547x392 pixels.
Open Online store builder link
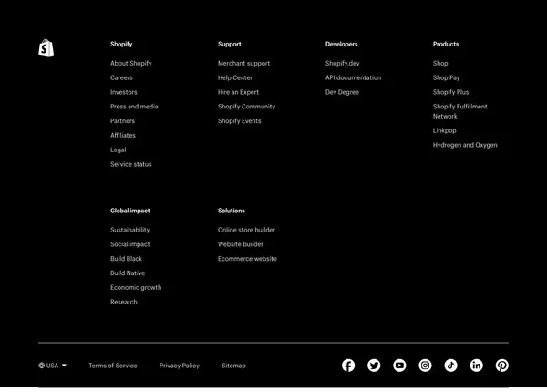tap(247, 230)
